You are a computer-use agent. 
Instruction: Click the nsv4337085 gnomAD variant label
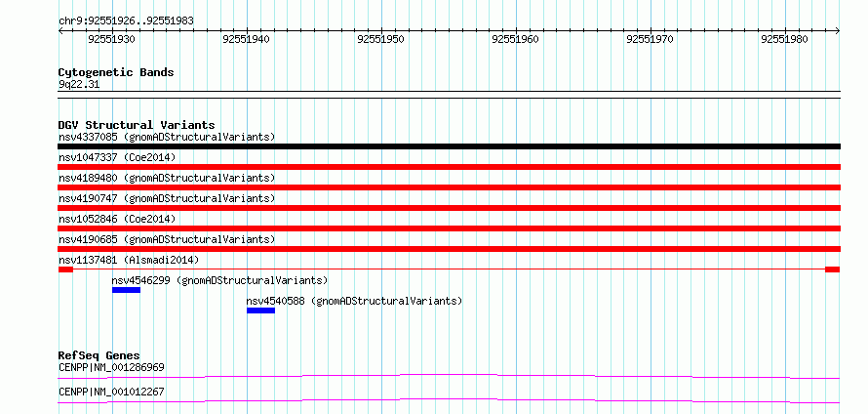pyautogui.click(x=167, y=137)
